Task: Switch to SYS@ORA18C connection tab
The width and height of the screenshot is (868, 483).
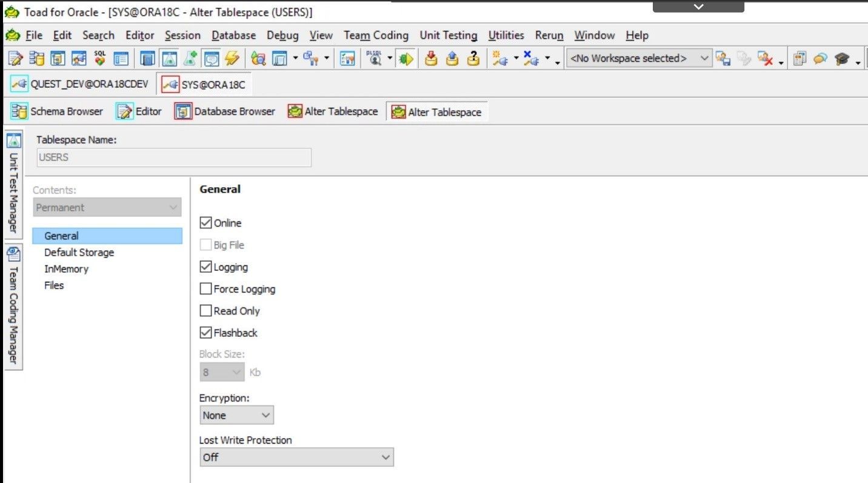Action: pos(204,85)
